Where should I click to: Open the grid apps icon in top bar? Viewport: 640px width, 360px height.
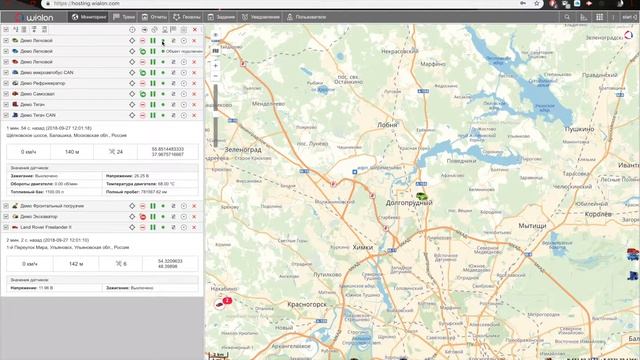tap(599, 17)
